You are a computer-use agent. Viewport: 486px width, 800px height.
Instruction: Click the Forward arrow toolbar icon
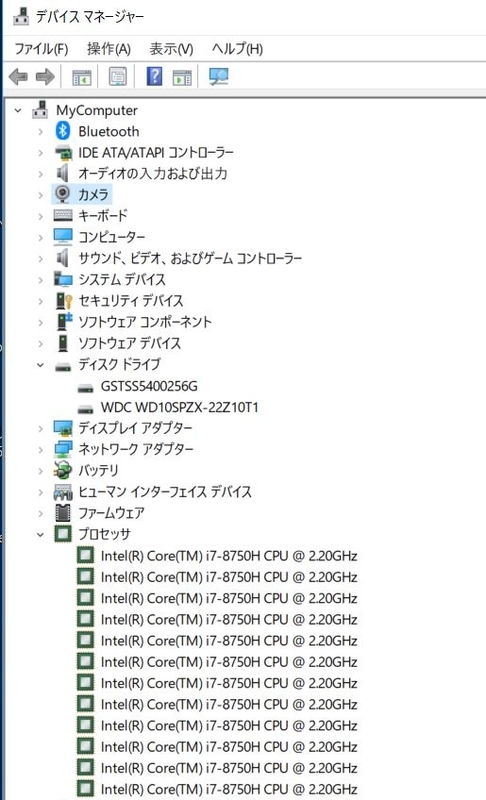[x=45, y=77]
